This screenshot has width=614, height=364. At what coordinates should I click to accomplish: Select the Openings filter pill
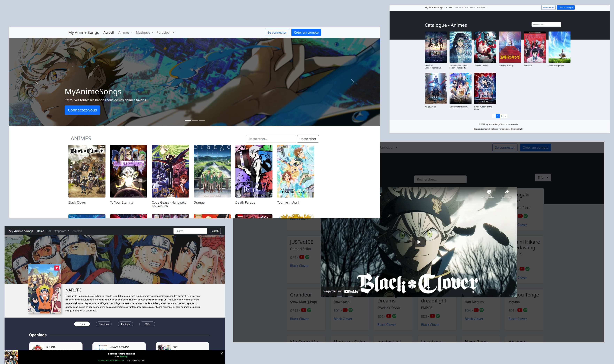(x=104, y=324)
